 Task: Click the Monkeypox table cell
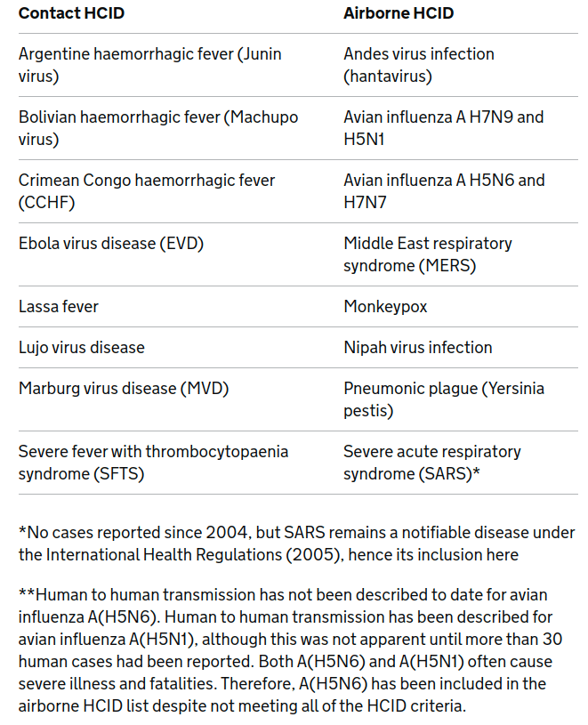click(x=385, y=306)
